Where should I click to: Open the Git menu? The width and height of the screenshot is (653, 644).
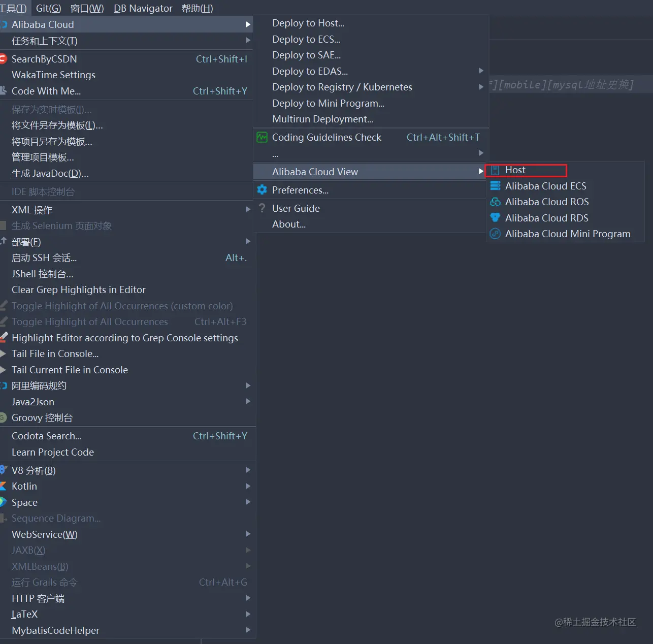click(x=49, y=8)
